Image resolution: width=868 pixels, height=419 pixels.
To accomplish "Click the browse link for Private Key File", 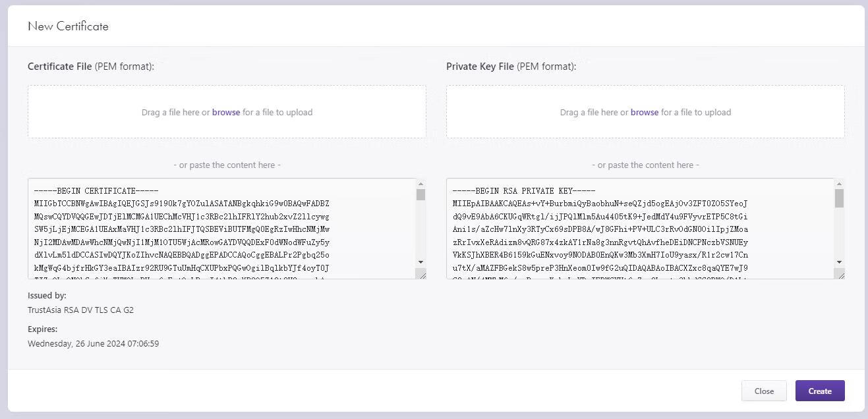I will [645, 112].
